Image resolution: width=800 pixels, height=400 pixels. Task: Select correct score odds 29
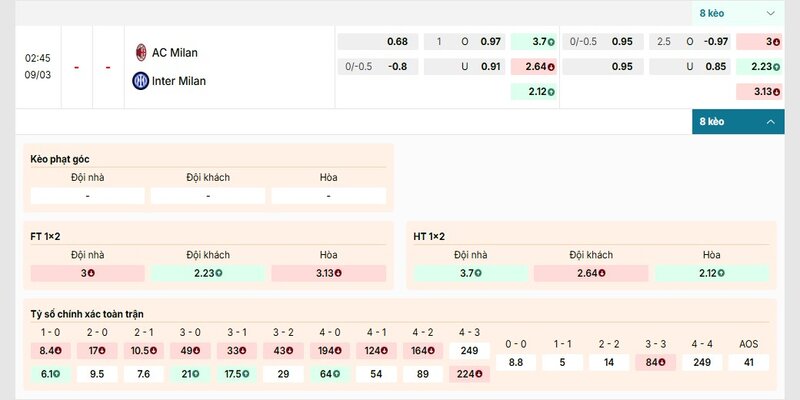[283, 374]
